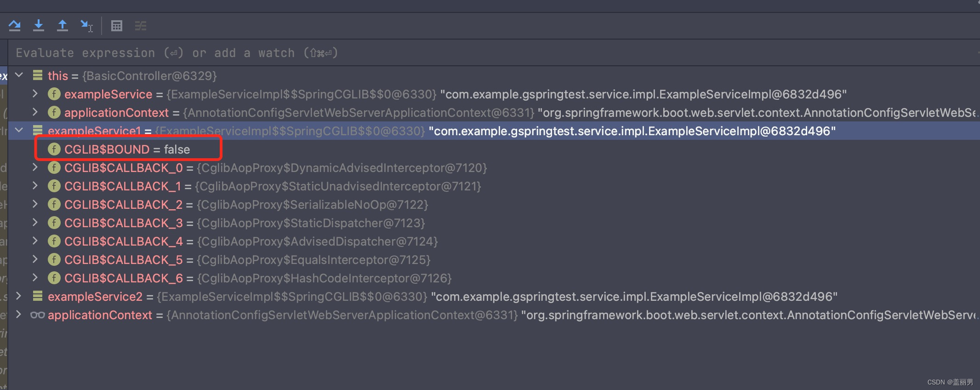The image size is (980, 390).
Task: Expand the exampleService field node
Action: (35, 94)
